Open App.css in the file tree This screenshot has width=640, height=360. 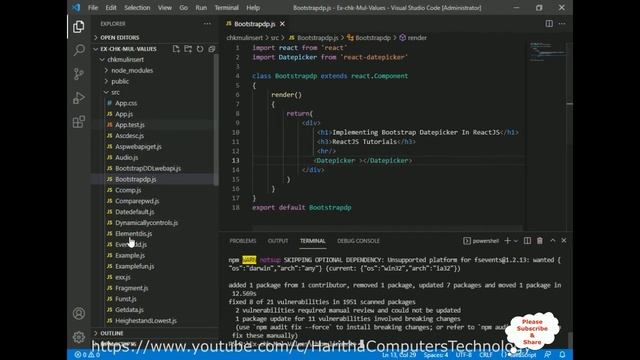click(126, 103)
